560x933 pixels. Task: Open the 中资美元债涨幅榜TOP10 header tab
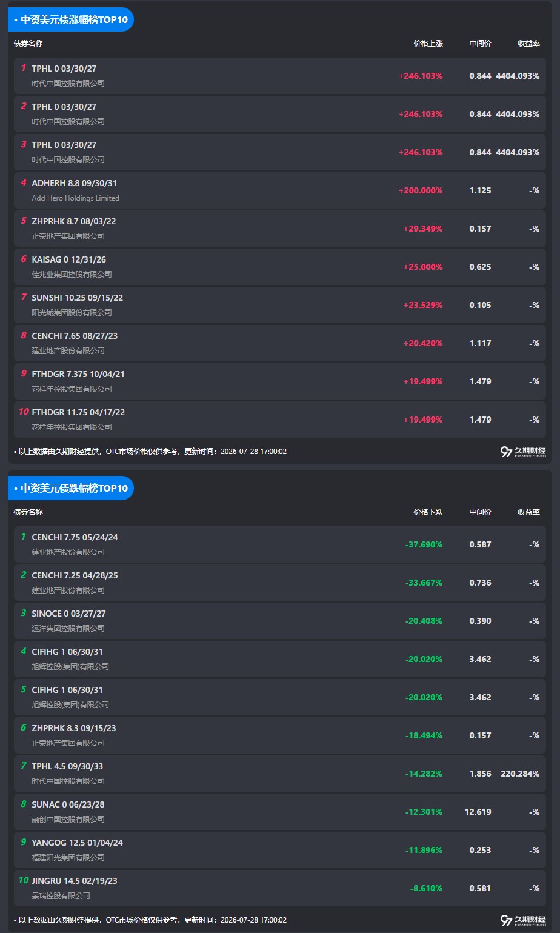(71, 19)
